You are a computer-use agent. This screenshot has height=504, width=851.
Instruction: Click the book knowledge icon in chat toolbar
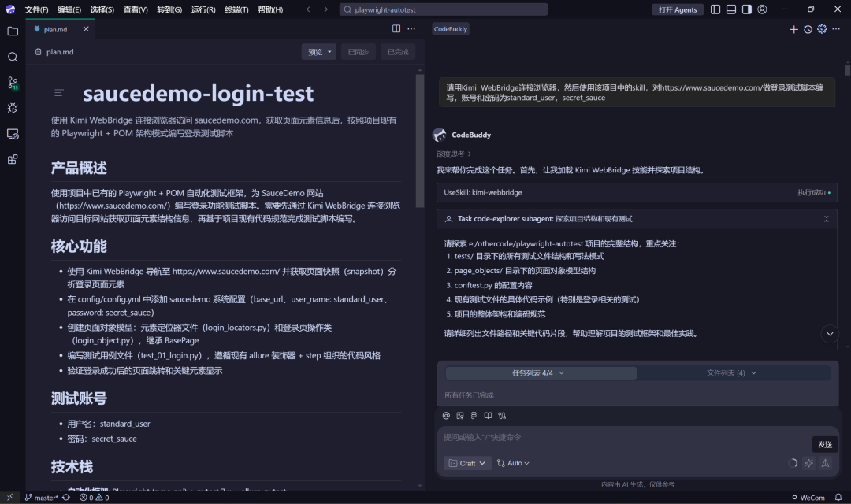click(488, 416)
